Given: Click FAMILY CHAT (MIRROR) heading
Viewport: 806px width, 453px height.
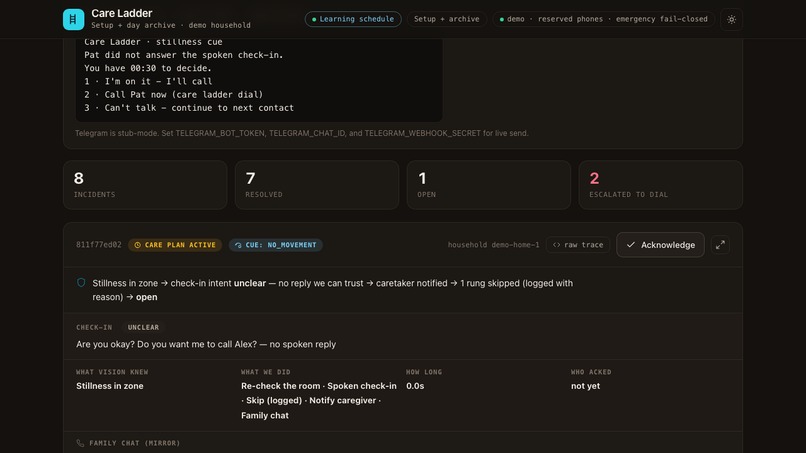Looking at the screenshot, I should [x=135, y=443].
